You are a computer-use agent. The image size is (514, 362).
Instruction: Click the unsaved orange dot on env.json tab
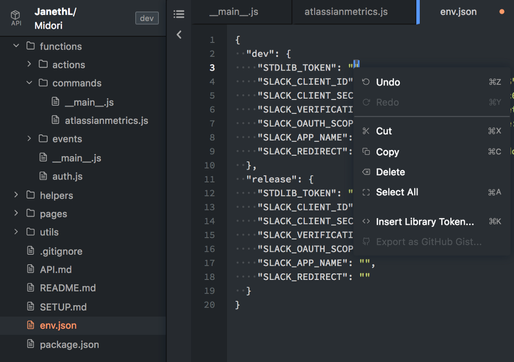pyautogui.click(x=502, y=12)
